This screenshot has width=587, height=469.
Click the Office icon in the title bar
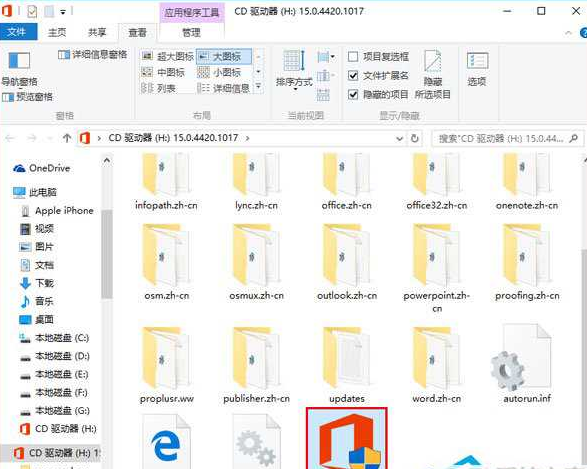[7, 11]
